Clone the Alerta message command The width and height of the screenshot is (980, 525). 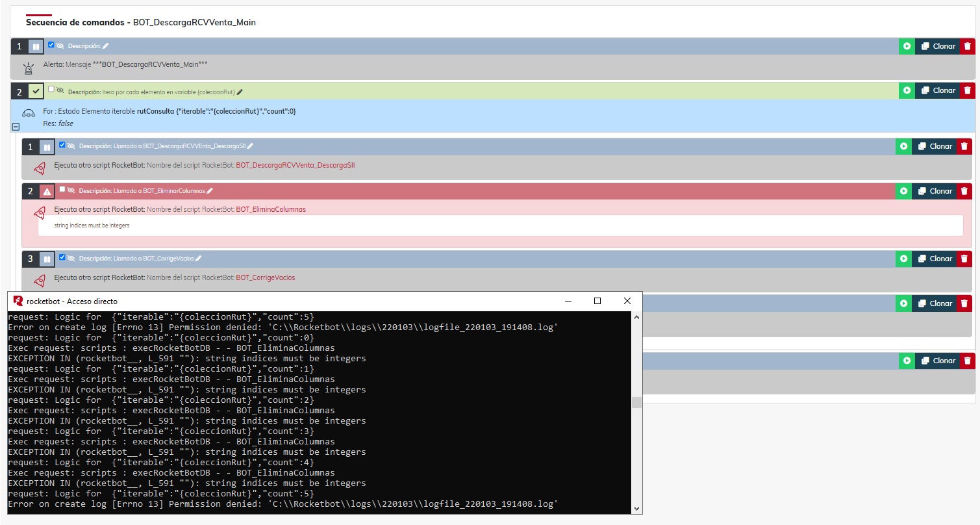[938, 46]
